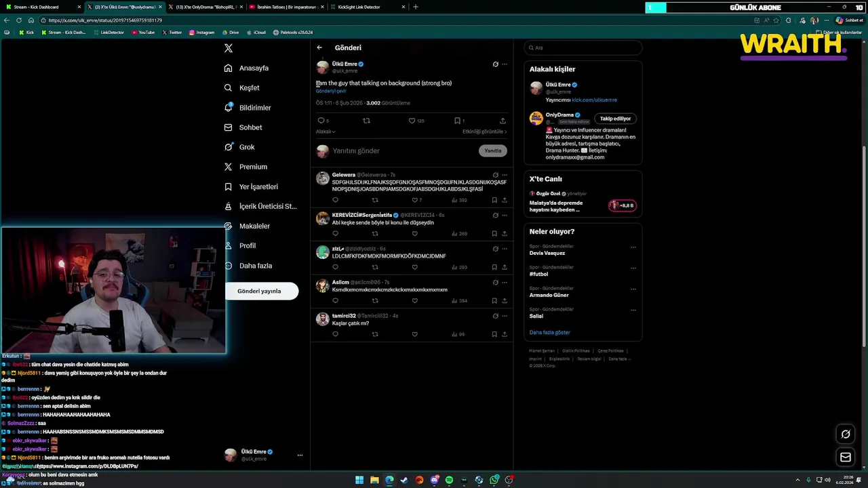
Task: Switch to KickSight Link Detector tab
Action: (x=368, y=7)
